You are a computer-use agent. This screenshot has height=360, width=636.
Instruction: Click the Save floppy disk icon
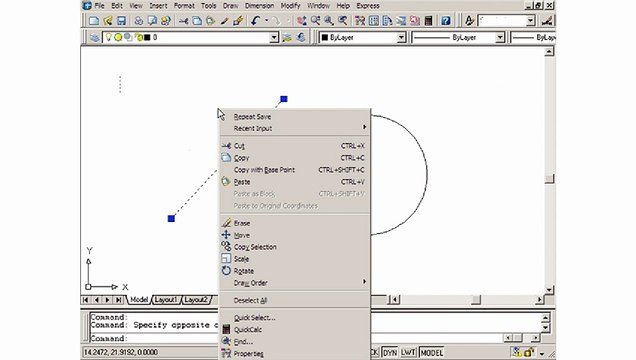coord(121,21)
